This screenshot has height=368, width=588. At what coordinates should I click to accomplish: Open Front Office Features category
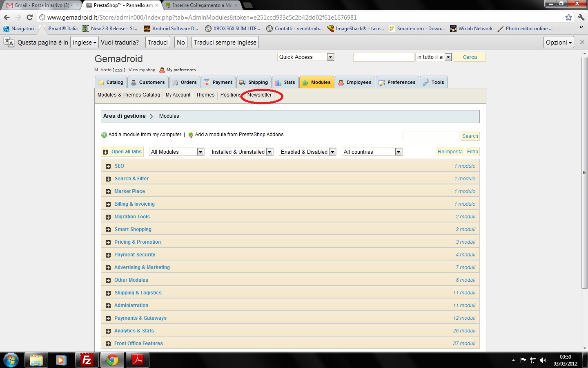138,343
